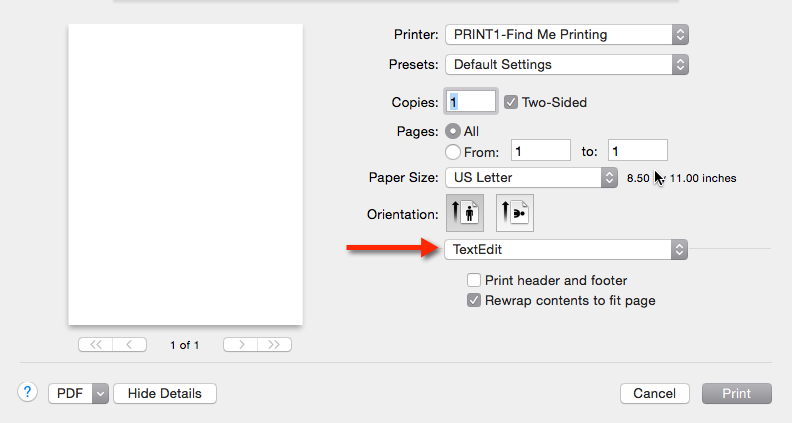Open the PDF dropdown arrow
This screenshot has height=423, width=792.
(99, 394)
